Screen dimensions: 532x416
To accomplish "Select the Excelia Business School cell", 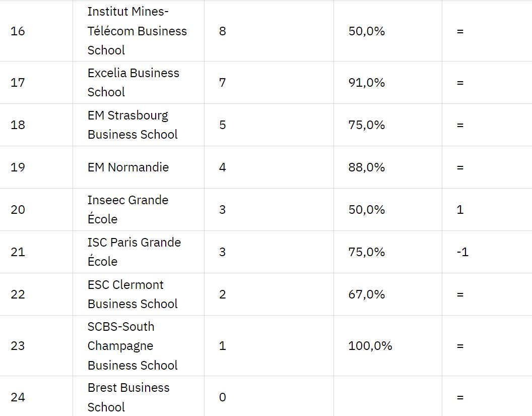I will (x=133, y=83).
